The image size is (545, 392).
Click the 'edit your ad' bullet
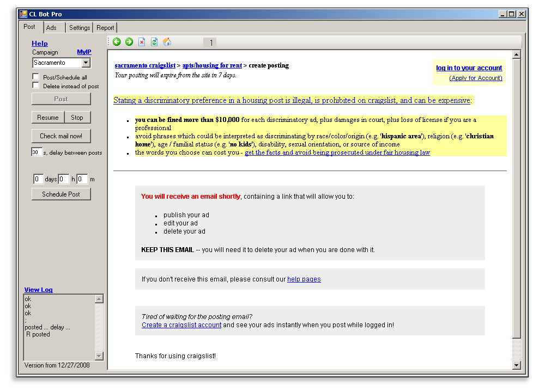[180, 223]
